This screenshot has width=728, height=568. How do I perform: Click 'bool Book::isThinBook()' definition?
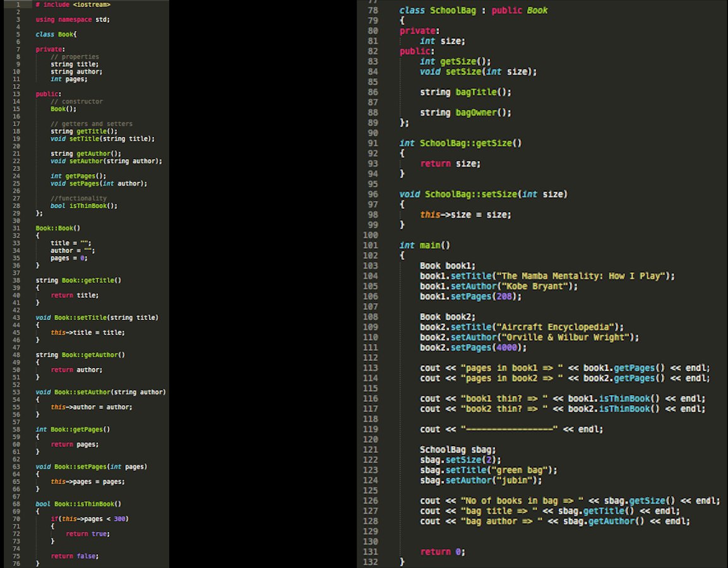pyautogui.click(x=78, y=504)
